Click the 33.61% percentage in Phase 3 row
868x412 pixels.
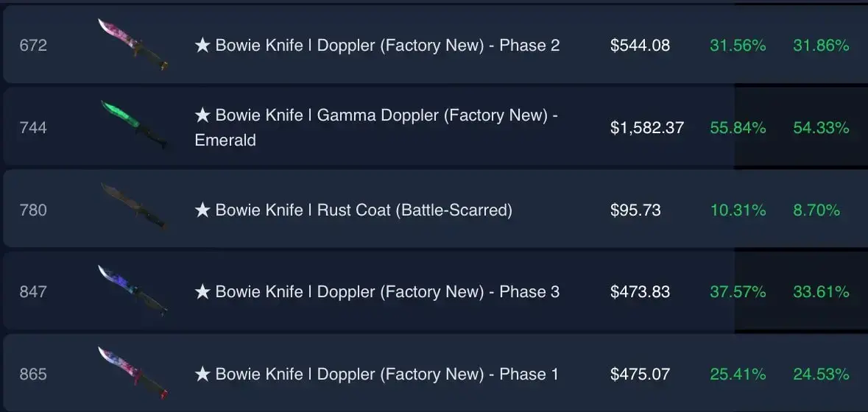point(821,292)
